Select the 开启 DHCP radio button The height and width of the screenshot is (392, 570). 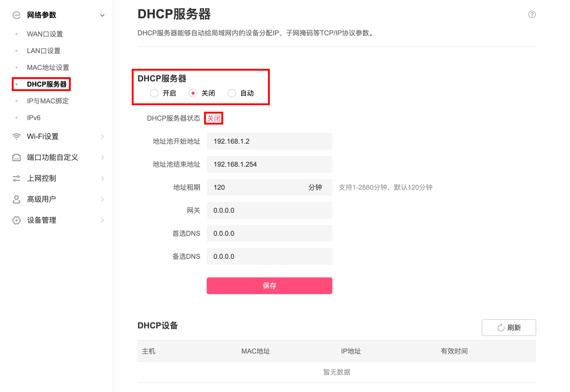point(154,93)
